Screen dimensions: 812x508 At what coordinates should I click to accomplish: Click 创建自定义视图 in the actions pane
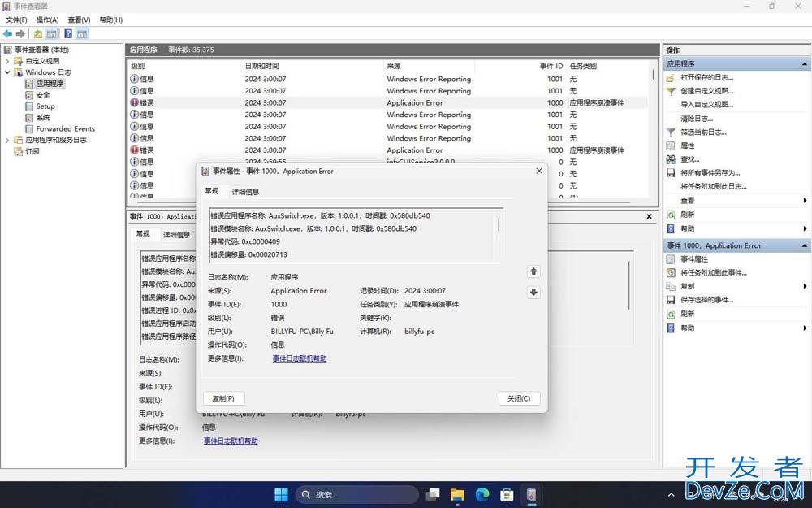coord(706,91)
